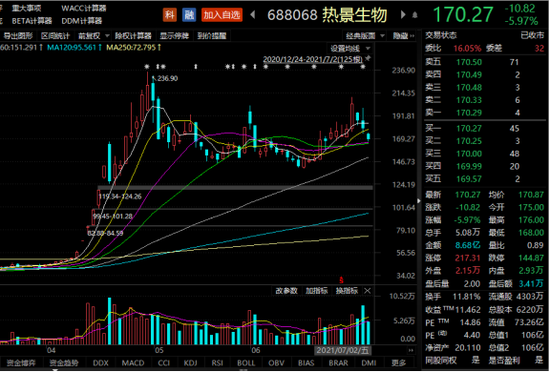The width and height of the screenshot is (550, 372).
Task: Open the WACC计算器 tool
Action: (83, 8)
